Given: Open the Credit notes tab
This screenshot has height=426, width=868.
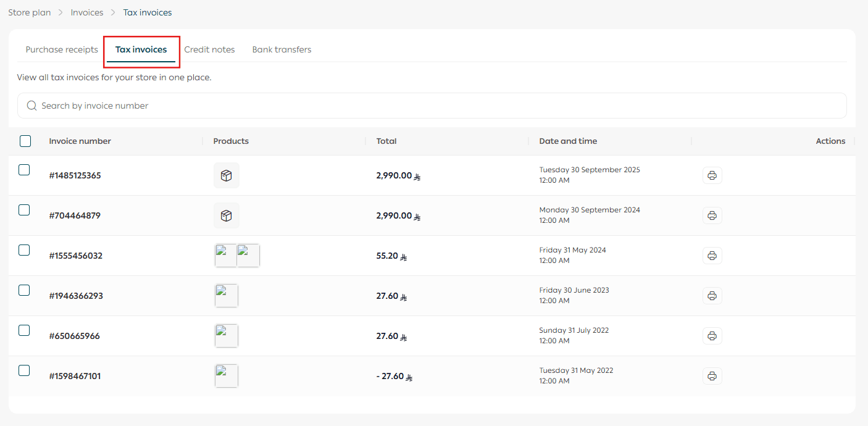Looking at the screenshot, I should (x=209, y=49).
